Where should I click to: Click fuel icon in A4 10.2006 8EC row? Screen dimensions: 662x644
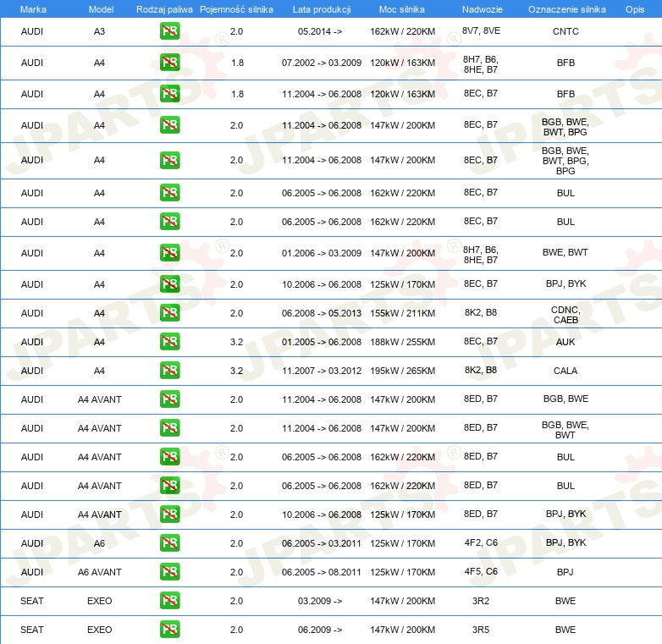[x=169, y=284]
